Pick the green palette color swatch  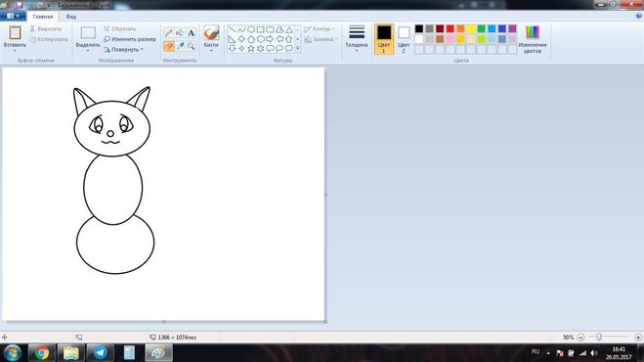click(482, 28)
